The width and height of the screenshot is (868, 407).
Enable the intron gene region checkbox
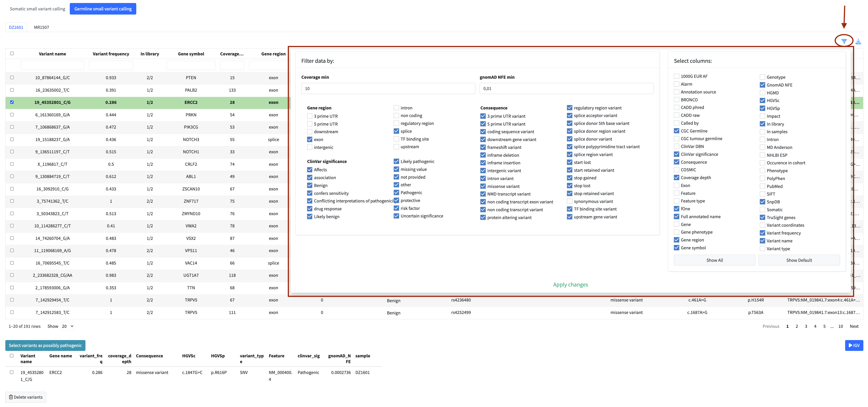(x=396, y=108)
